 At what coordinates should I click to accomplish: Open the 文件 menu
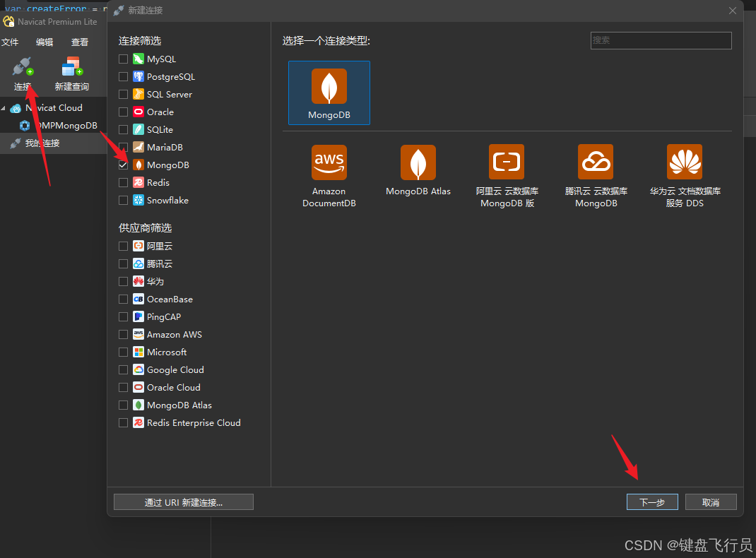coord(10,42)
